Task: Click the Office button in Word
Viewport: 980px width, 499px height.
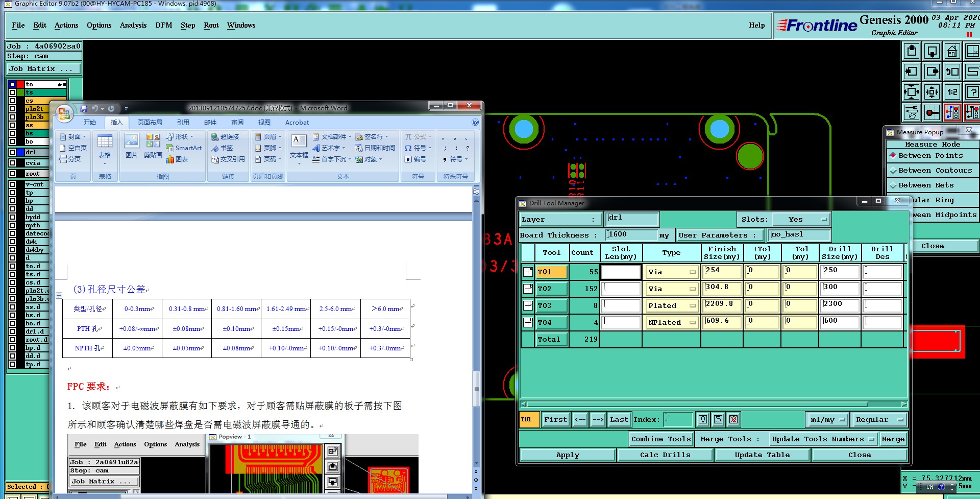Action: click(x=64, y=113)
